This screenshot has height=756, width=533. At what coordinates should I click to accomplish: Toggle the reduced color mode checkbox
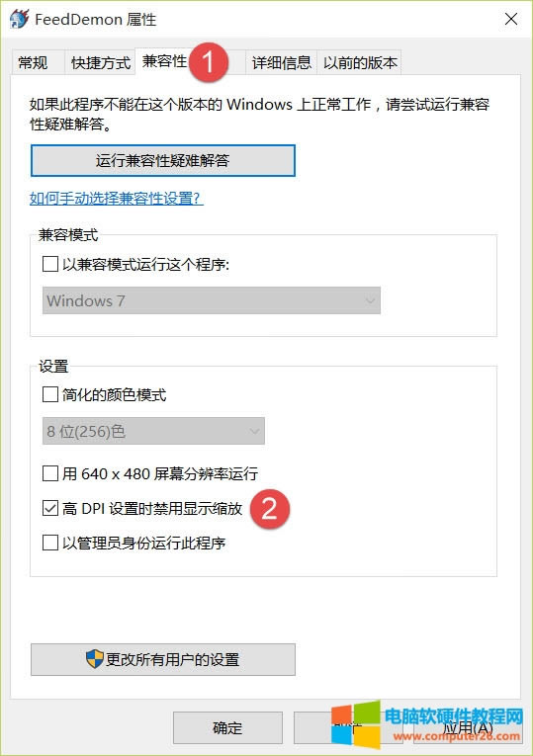pyautogui.click(x=50, y=394)
